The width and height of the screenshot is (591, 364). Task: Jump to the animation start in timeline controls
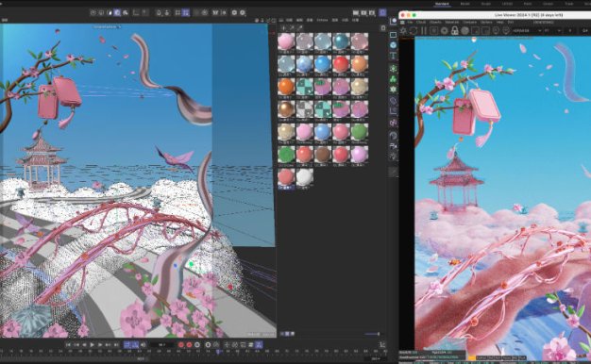coord(68,344)
